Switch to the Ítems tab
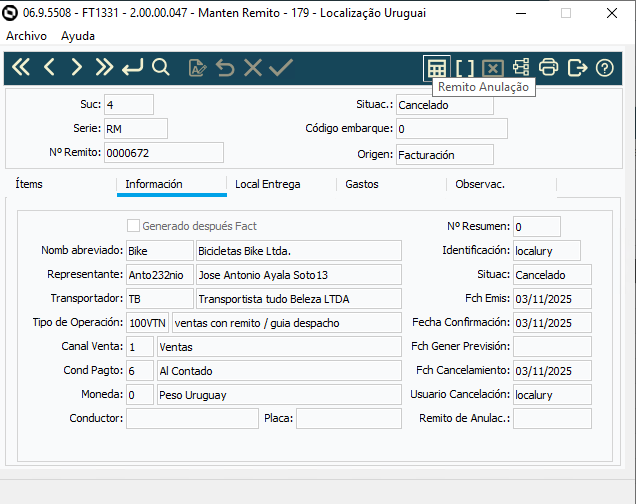Screen dimensions: 636x504 click(30, 184)
